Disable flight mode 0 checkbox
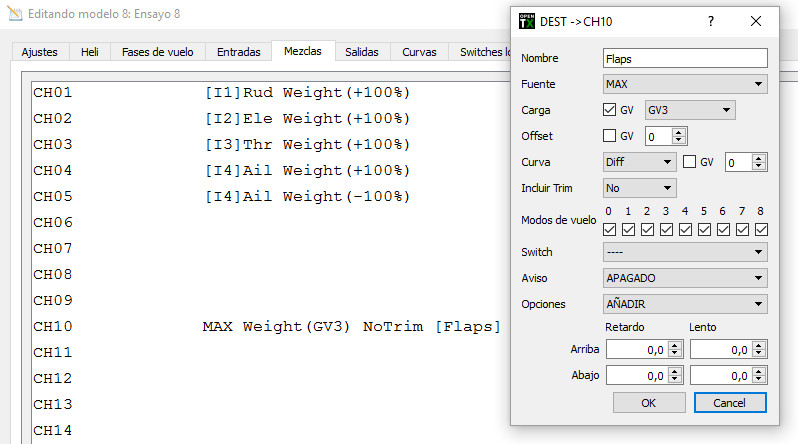This screenshot has width=798, height=444. [x=610, y=230]
